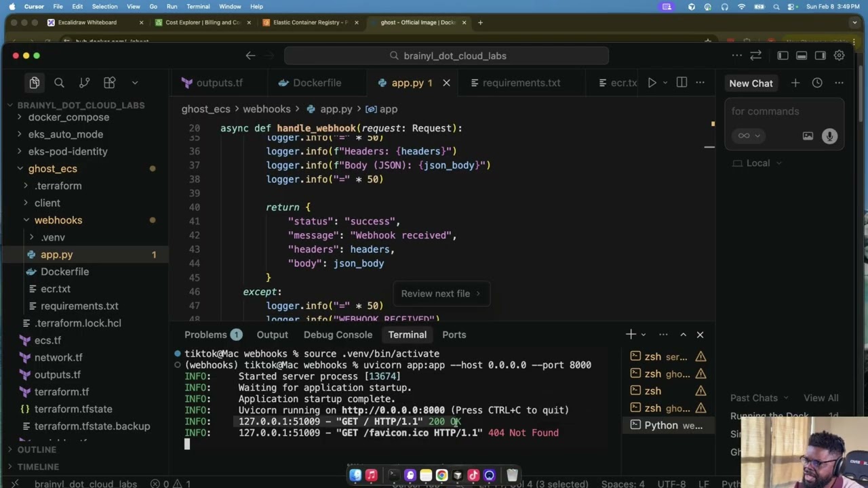Show chat history clock icon

(817, 83)
